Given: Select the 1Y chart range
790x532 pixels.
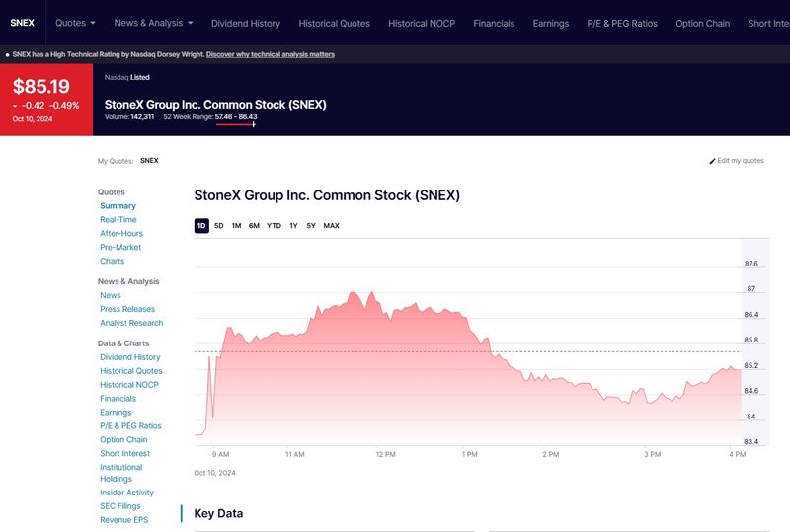Looking at the screenshot, I should coord(293,226).
